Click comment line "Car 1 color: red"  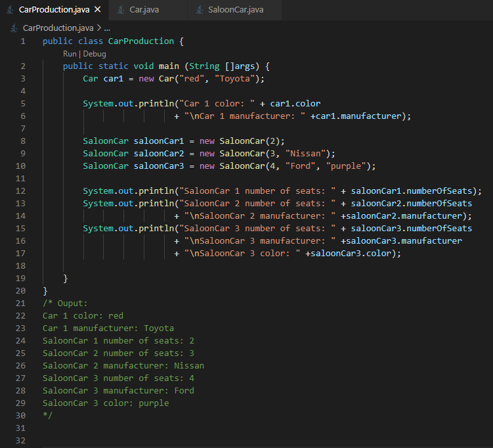point(83,316)
